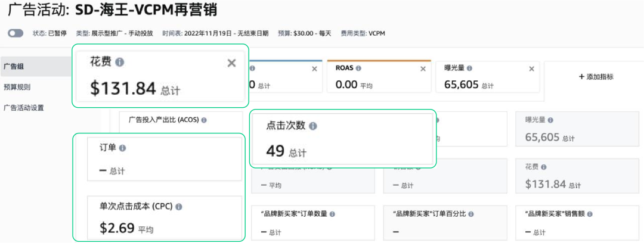Select the 订单 metric card
This screenshot has height=243, width=644.
click(165, 159)
